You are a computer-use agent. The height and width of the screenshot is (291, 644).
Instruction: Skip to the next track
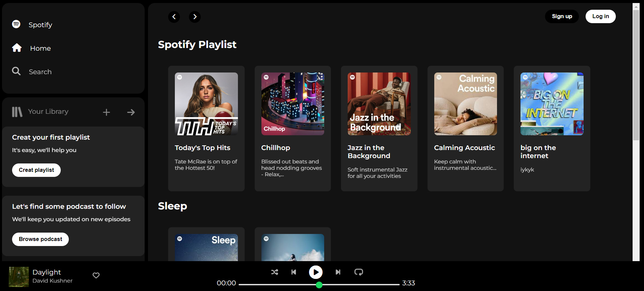pyautogui.click(x=338, y=272)
